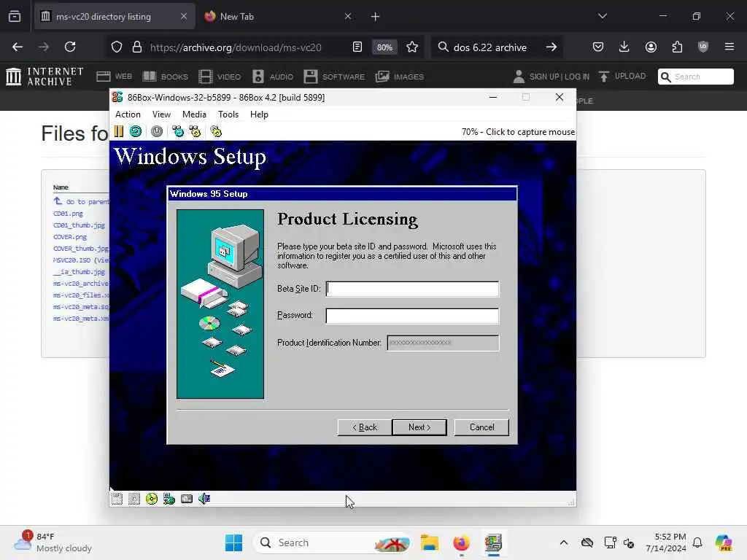Viewport: 747px width, 560px height.
Task: Click Next in Windows 95 Setup
Action: pos(419,427)
